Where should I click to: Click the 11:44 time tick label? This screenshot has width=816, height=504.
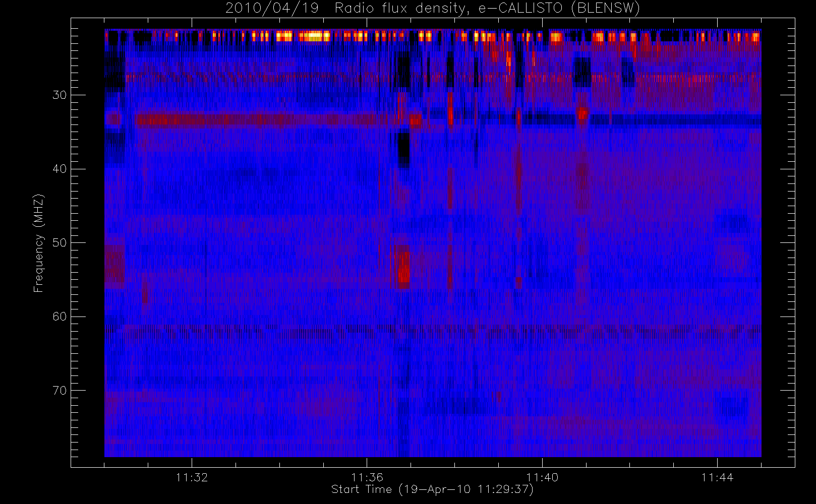point(717,477)
